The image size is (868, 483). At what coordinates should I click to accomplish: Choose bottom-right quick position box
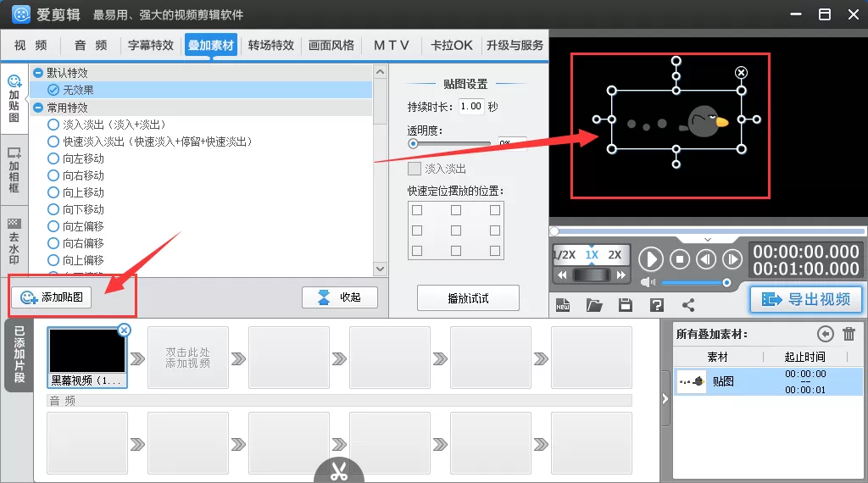tap(495, 251)
